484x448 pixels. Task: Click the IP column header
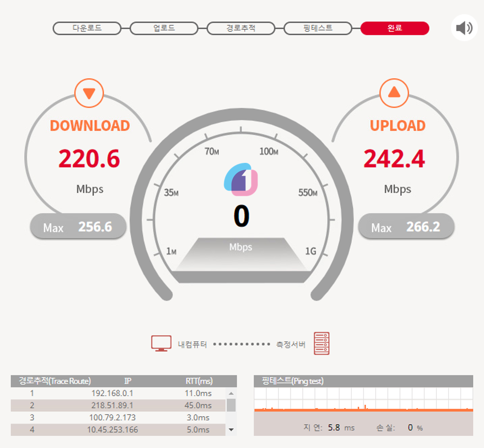(x=128, y=381)
